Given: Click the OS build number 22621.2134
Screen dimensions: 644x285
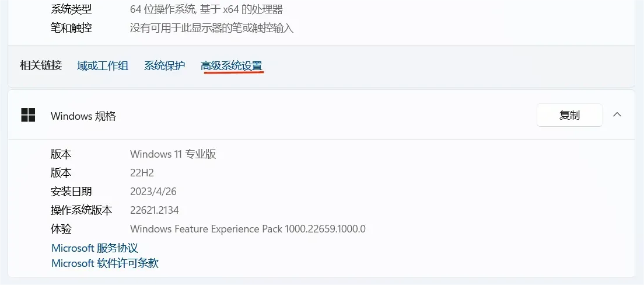Looking at the screenshot, I should (x=154, y=210).
